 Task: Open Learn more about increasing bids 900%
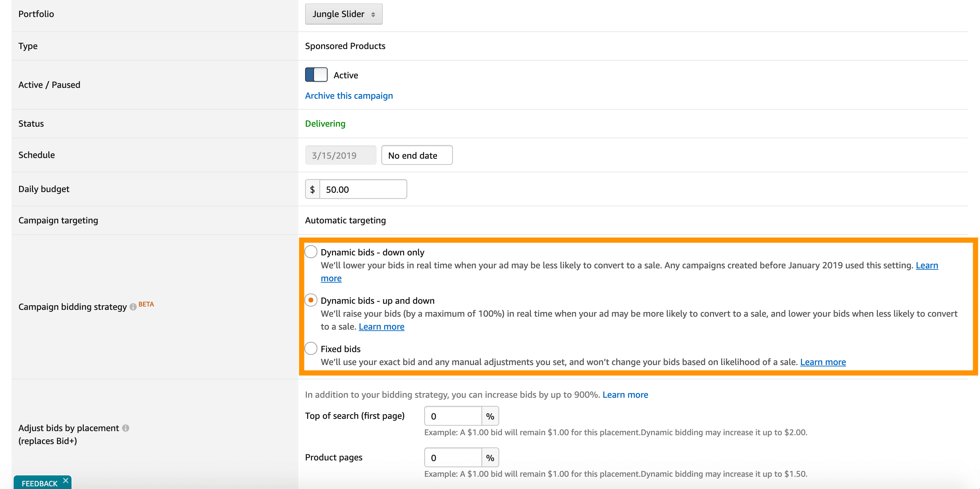pyautogui.click(x=625, y=395)
